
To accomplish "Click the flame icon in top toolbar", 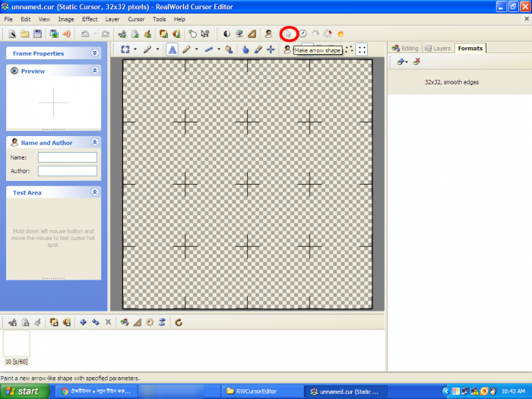I will click(x=340, y=34).
